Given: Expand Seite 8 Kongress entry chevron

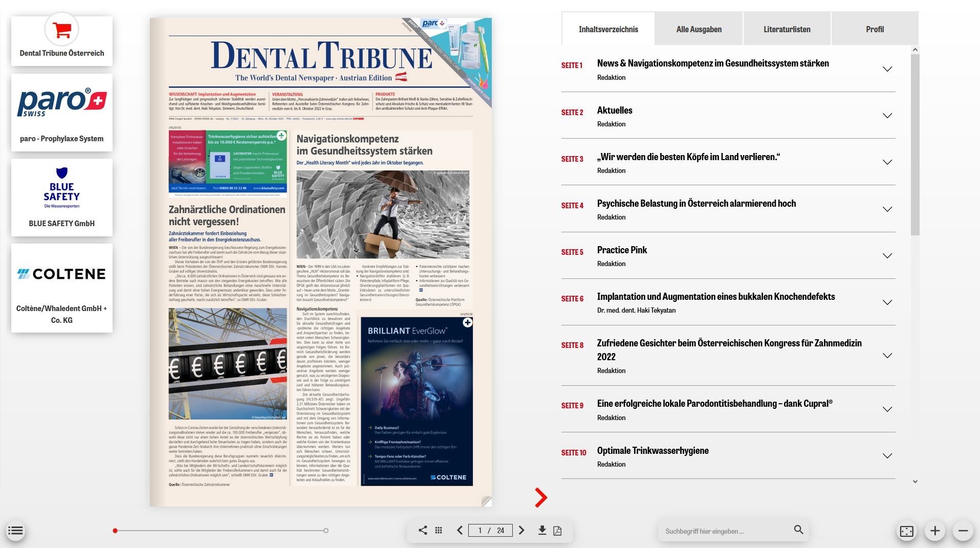Looking at the screenshot, I should coord(887,356).
